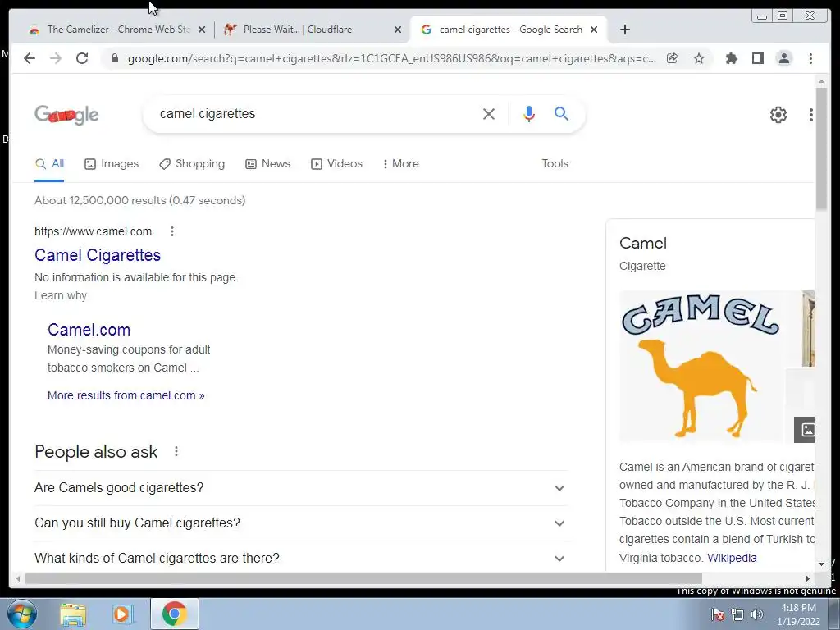The image size is (840, 630).
Task: Click the Chrome taskbar icon
Action: click(174, 614)
